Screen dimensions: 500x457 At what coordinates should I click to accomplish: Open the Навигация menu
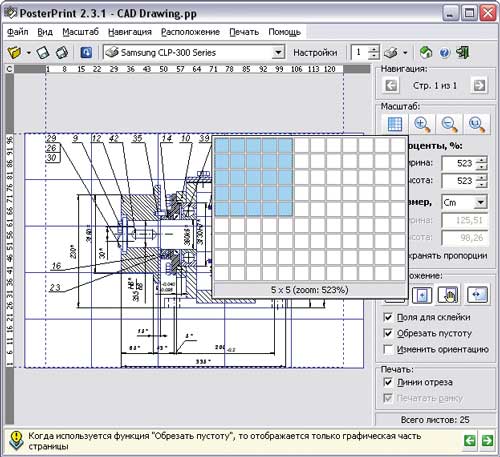tap(130, 32)
